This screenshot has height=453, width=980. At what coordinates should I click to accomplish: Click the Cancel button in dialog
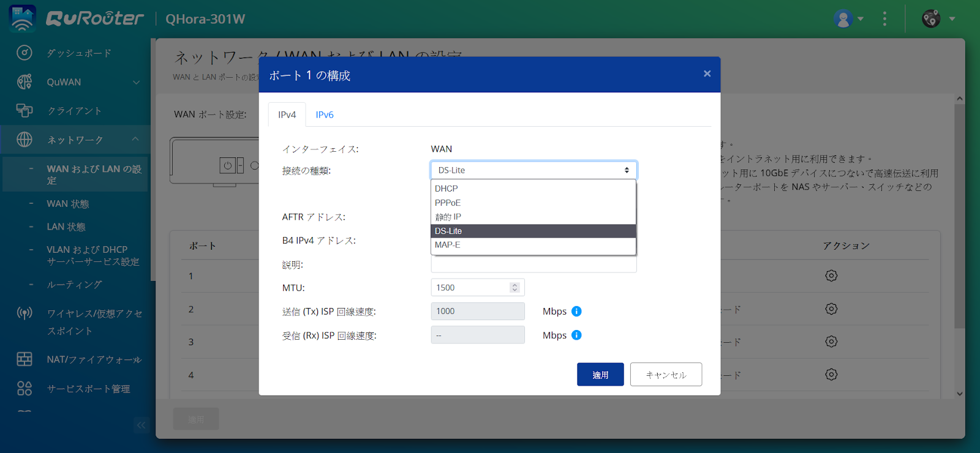[666, 375]
